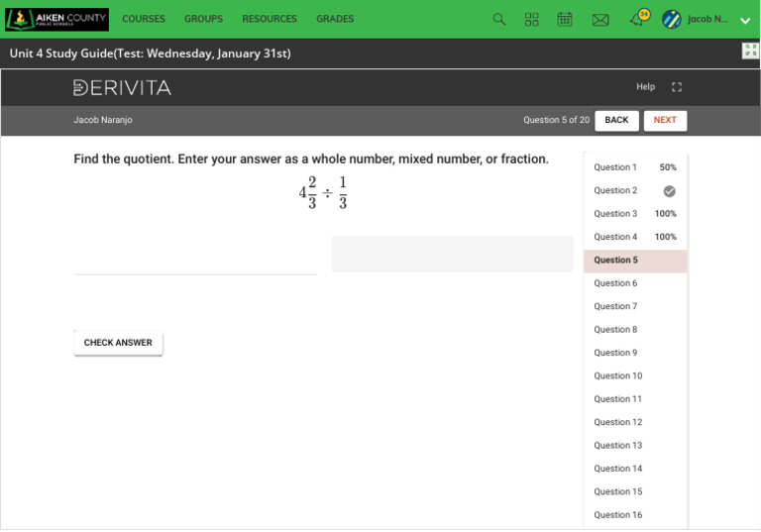
Task: Open the search magnifier icon
Action: point(499,20)
